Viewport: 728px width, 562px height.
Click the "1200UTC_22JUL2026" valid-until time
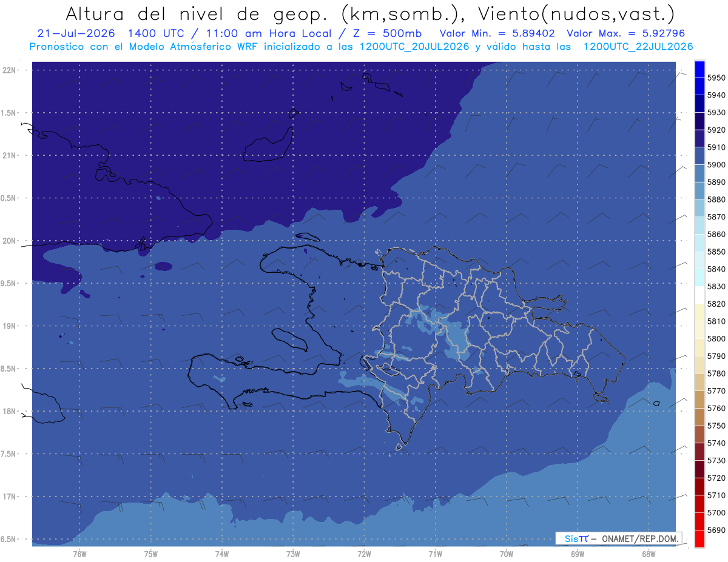638,47
